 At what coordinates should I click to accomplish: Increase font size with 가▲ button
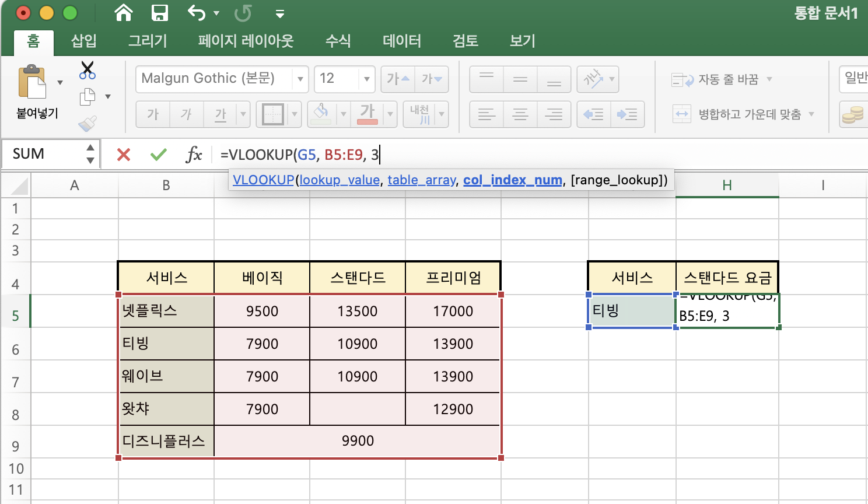pyautogui.click(x=398, y=79)
